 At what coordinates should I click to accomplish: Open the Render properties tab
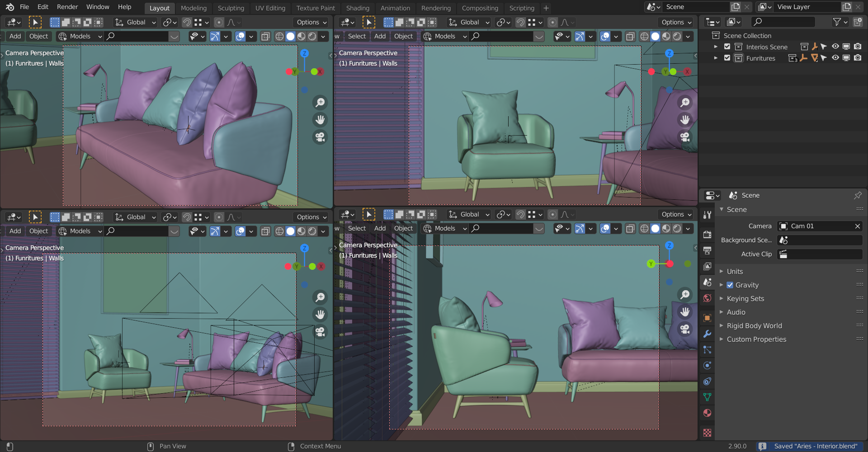click(x=708, y=235)
